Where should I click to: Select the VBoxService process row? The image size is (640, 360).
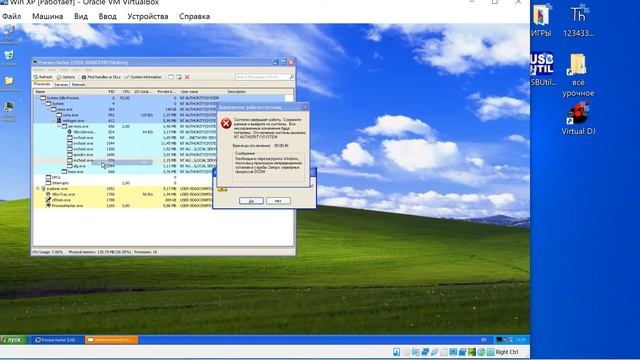[x=124, y=132]
